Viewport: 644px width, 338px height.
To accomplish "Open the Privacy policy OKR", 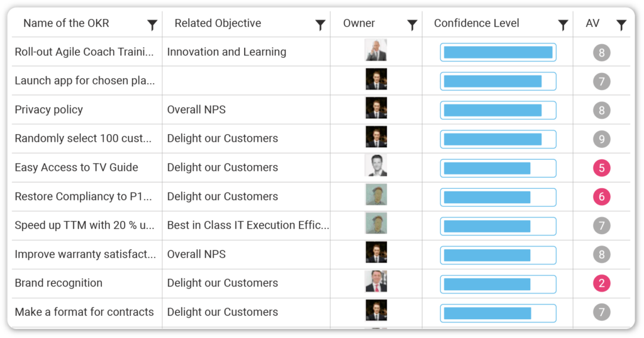I will point(49,110).
